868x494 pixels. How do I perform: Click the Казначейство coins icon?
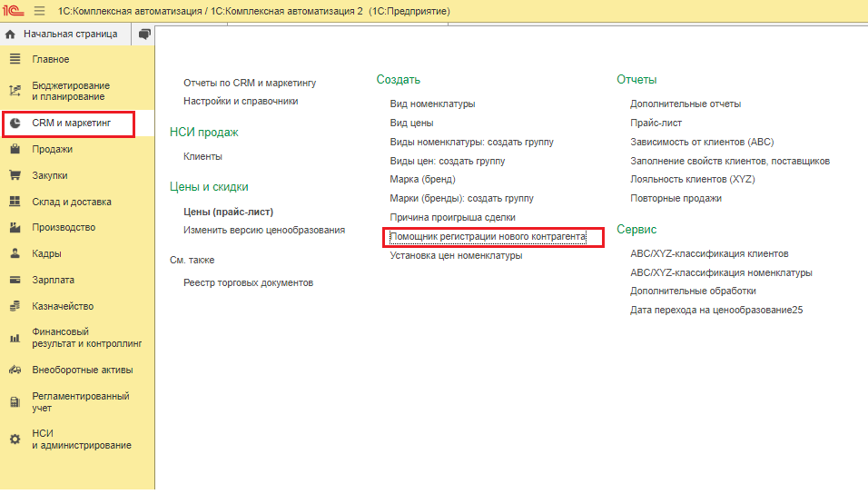[15, 306]
